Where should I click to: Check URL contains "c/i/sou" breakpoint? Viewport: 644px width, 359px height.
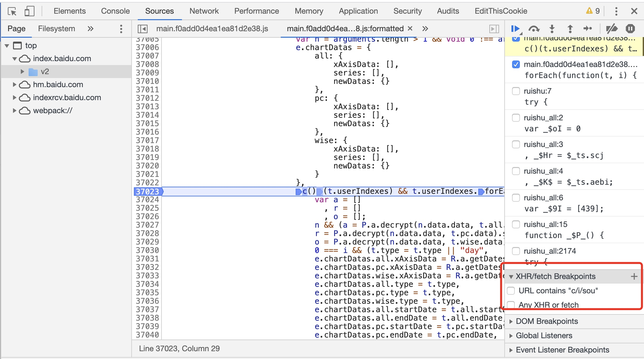click(x=511, y=291)
